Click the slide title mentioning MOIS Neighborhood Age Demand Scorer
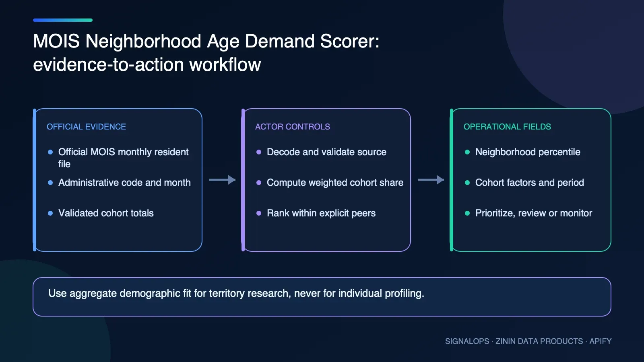Screen dimensions: 644x362 coord(206,53)
